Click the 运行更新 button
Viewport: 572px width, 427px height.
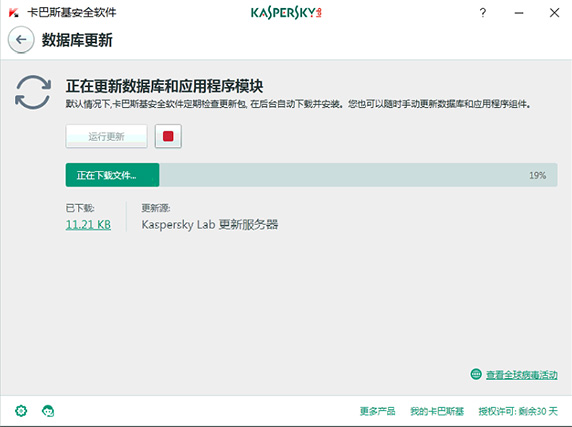pyautogui.click(x=107, y=136)
